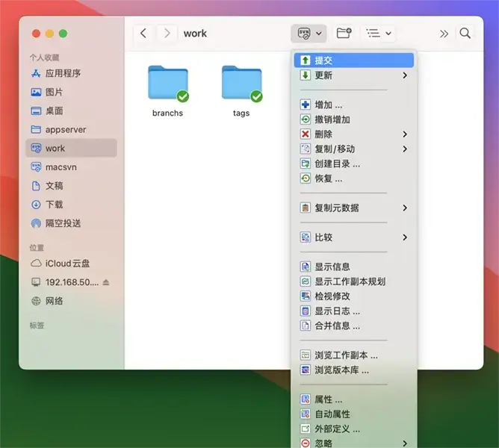This screenshot has width=499, height=448.
Task: Choose 自动属性 menu entry
Action: click(354, 414)
